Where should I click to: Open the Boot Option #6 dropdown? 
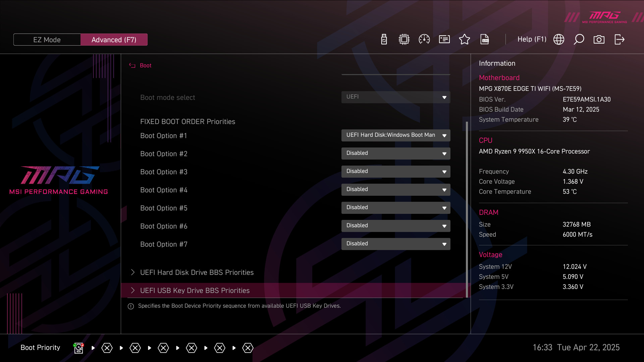click(396, 226)
